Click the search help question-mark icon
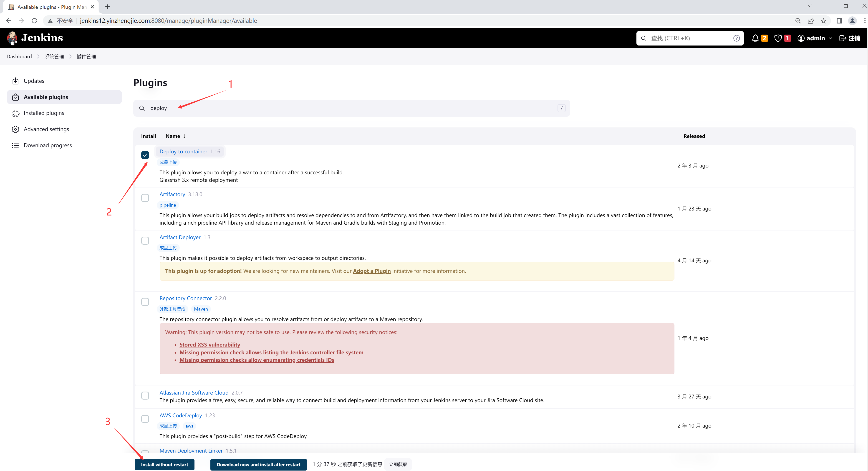The width and height of the screenshot is (868, 471). pyautogui.click(x=737, y=38)
